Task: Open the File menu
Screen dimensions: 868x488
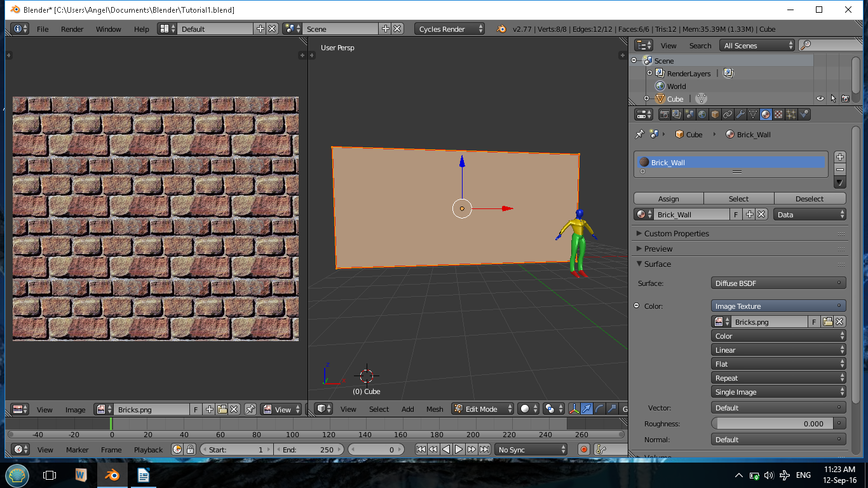Action: pos(43,29)
